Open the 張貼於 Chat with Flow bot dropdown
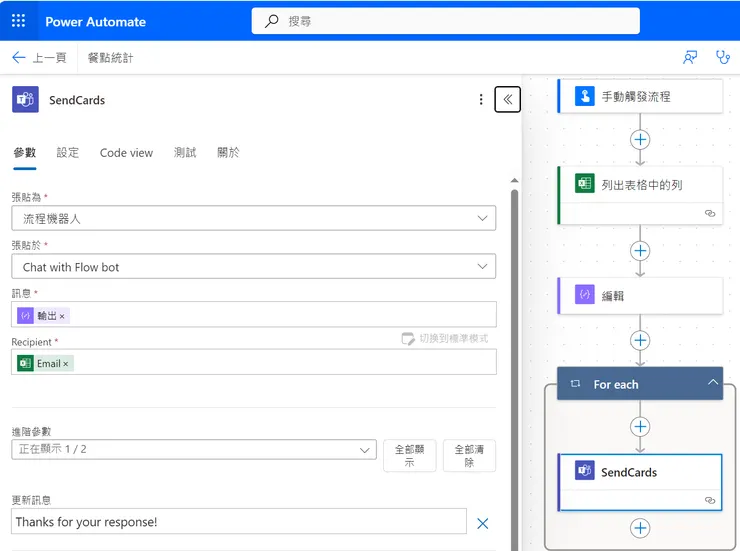 coord(253,267)
